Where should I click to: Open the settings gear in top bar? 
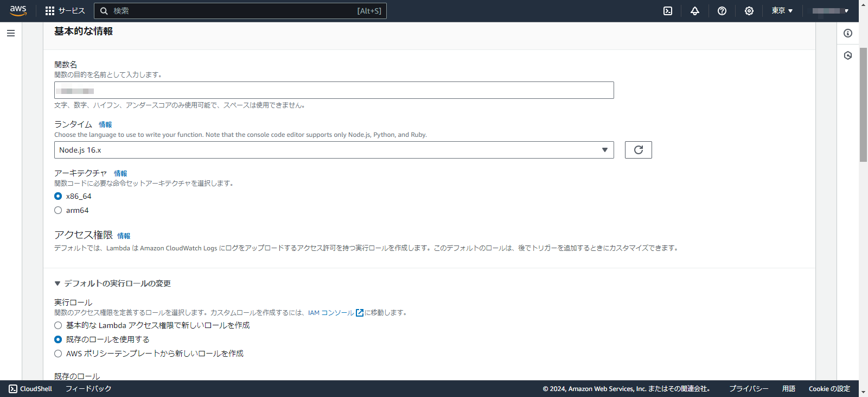(749, 11)
